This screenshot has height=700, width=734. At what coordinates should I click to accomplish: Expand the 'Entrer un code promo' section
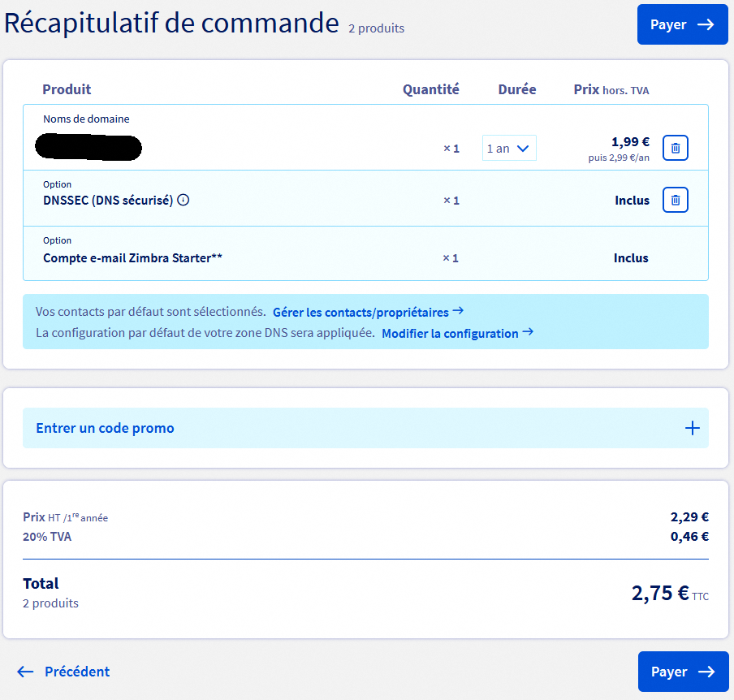[106, 428]
